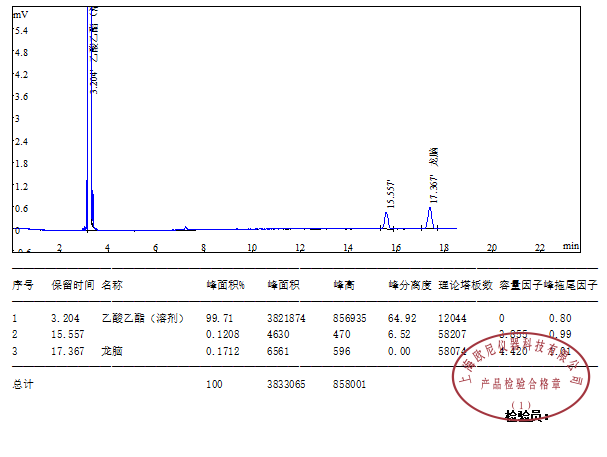Click the chromatogram peak at 15.557
This screenshot has height=457, width=607.
click(x=386, y=217)
